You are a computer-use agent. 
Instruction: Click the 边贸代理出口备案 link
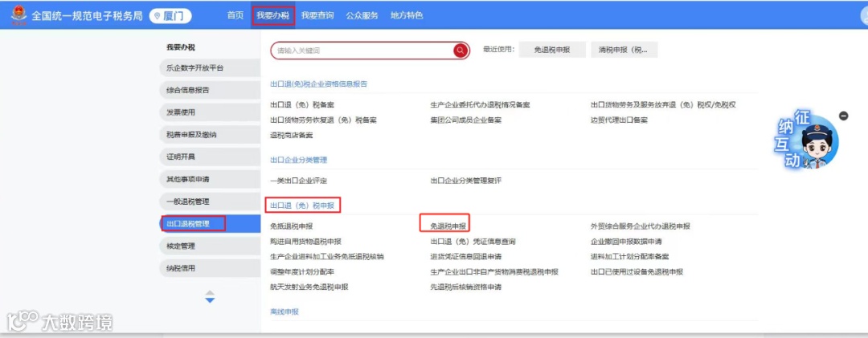pos(619,120)
